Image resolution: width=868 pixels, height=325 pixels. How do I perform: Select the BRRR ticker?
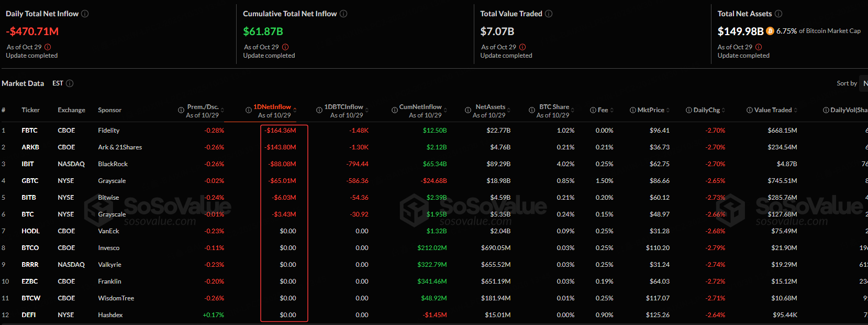point(30,265)
